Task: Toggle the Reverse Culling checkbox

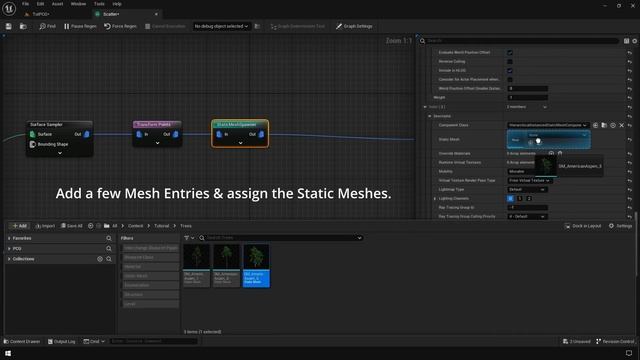Action: (510, 62)
